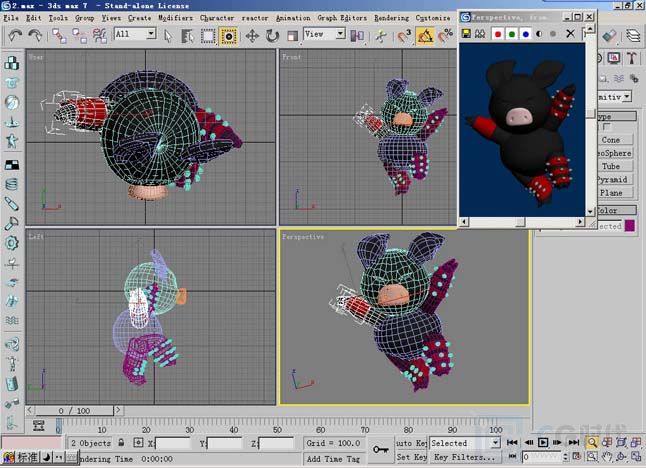The width and height of the screenshot is (646, 468).
Task: Click the Tube primitive button
Action: (616, 166)
